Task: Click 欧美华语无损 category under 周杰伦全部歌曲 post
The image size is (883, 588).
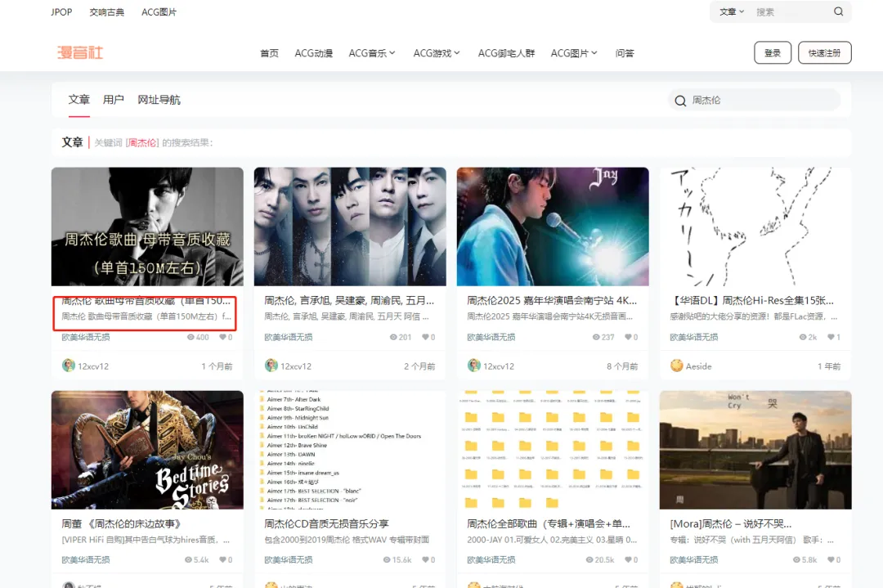Action: (x=491, y=560)
